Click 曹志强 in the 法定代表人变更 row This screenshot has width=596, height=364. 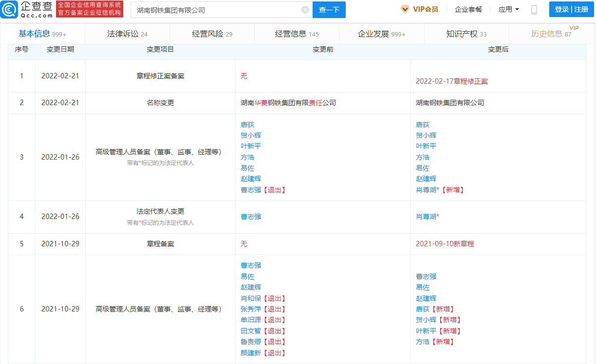click(x=250, y=216)
